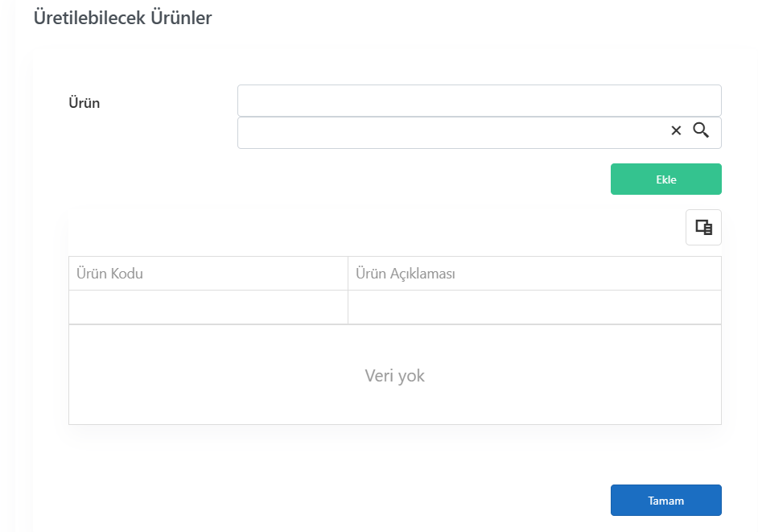Close the dialog by clicking Tamam
The image size is (758, 532).
[665, 501]
